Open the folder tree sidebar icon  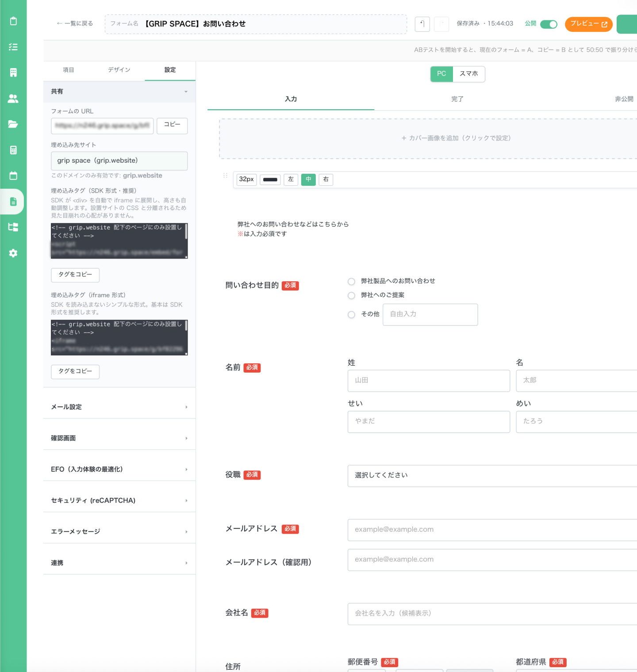click(13, 227)
